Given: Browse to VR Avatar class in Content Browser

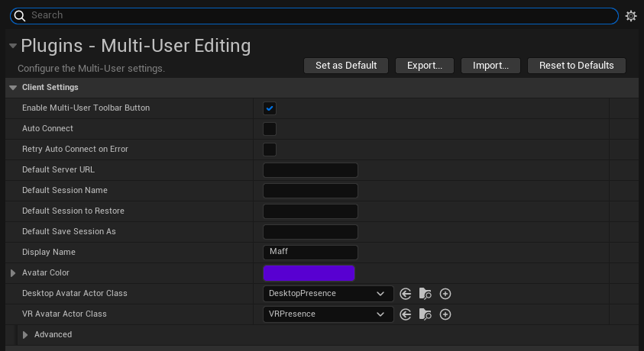Looking at the screenshot, I should coord(426,314).
